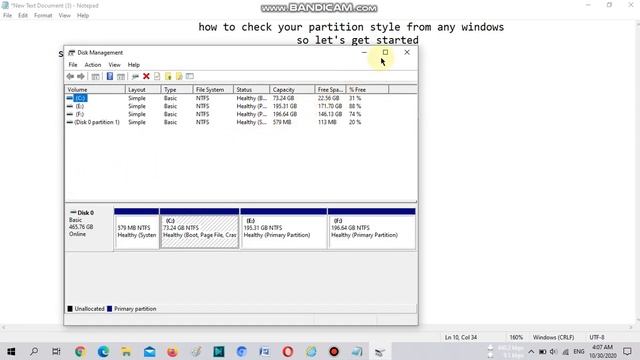Click the Connect/Refresh disk toolbar icon
Image resolution: width=640 pixels, height=360 pixels.
(135, 76)
